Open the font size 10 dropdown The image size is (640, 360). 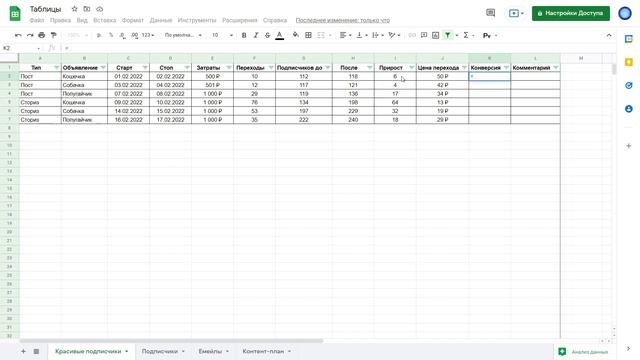(x=222, y=36)
